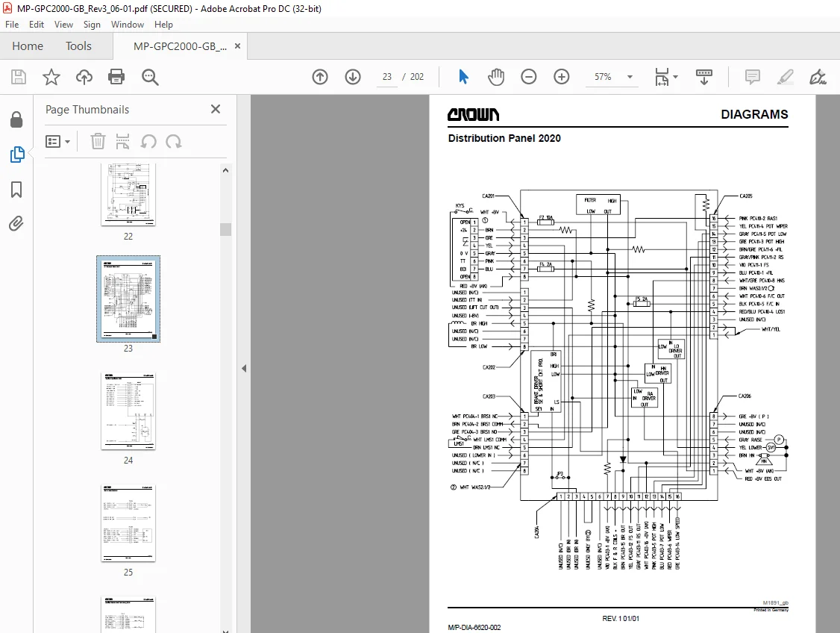Rotate pages counterclockwise icon
Screen dimensions: 840x633
click(148, 142)
